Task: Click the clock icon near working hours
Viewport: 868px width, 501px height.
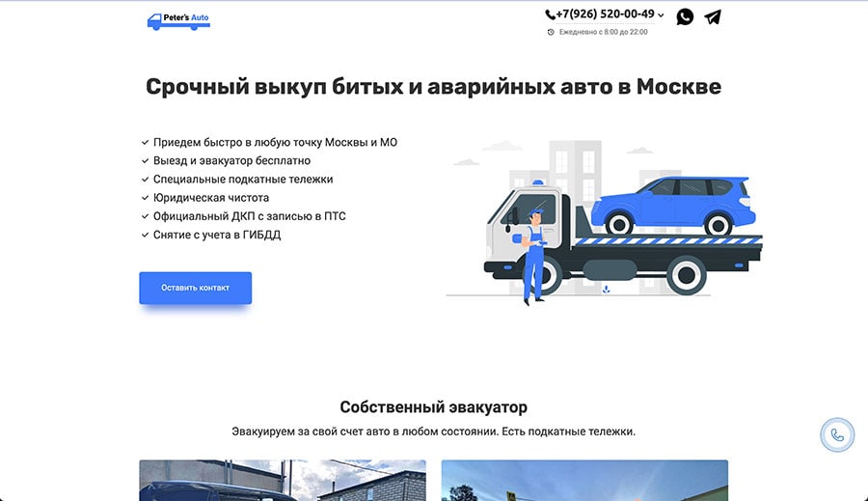Action: (x=551, y=32)
